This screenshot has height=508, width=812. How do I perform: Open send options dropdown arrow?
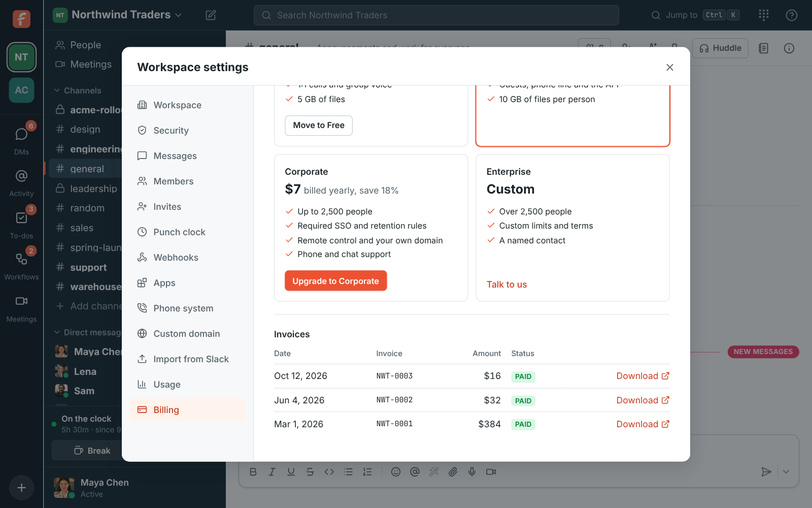pos(786,472)
